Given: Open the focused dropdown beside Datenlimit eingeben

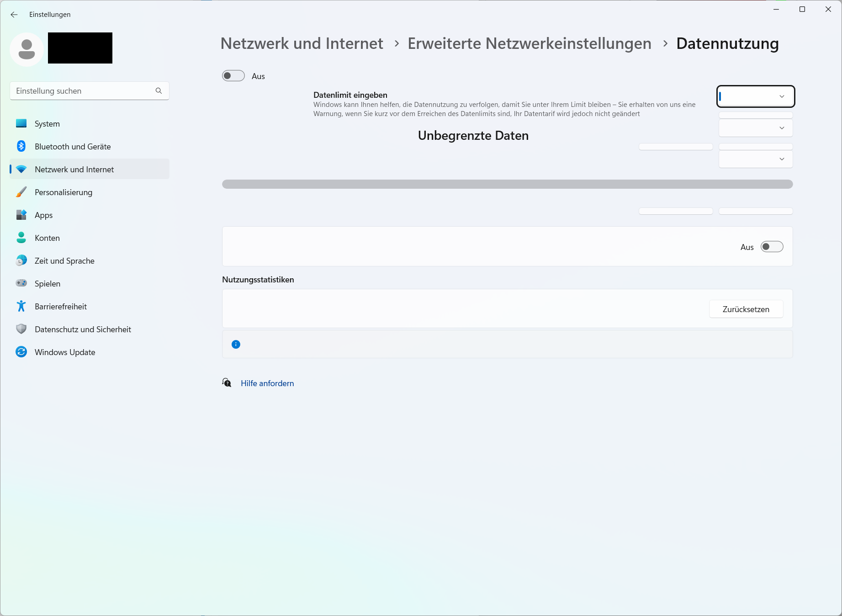Looking at the screenshot, I should [756, 96].
